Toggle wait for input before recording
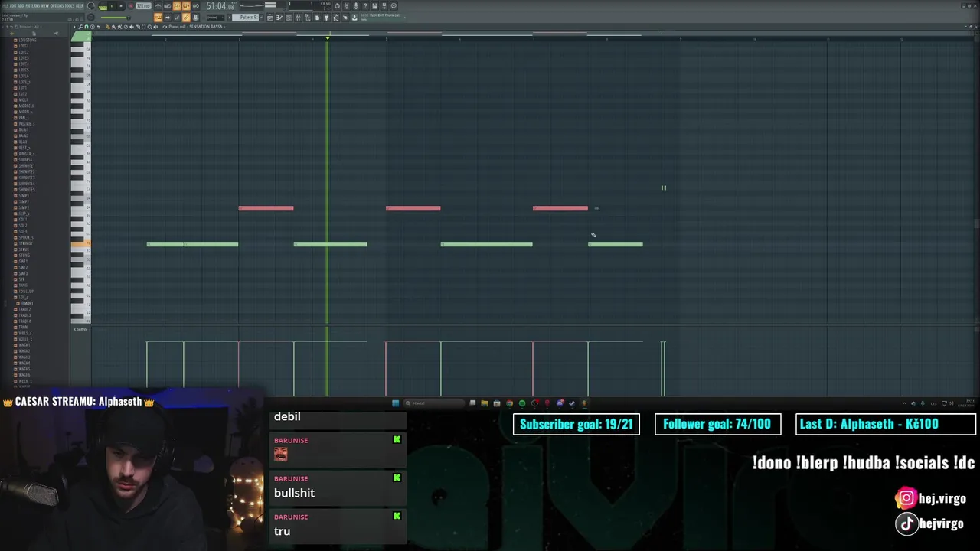Image resolution: width=980 pixels, height=551 pixels. tap(167, 6)
